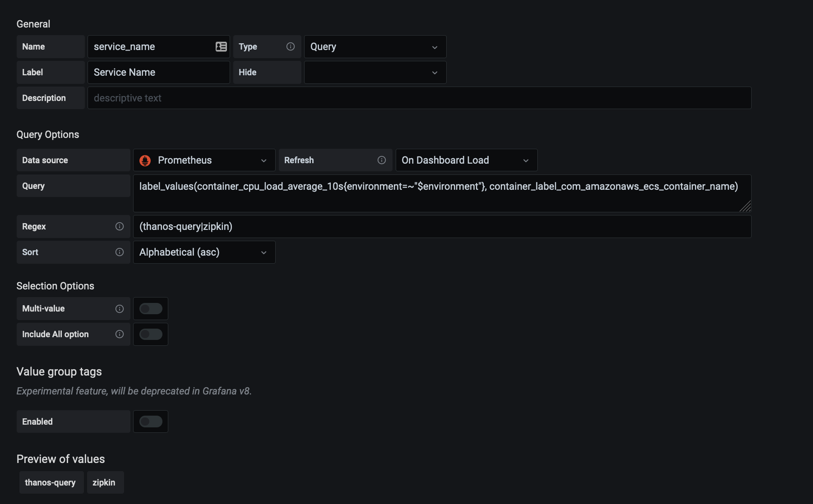Click the Selection Options heading
The height and width of the screenshot is (504, 813).
pyautogui.click(x=55, y=286)
